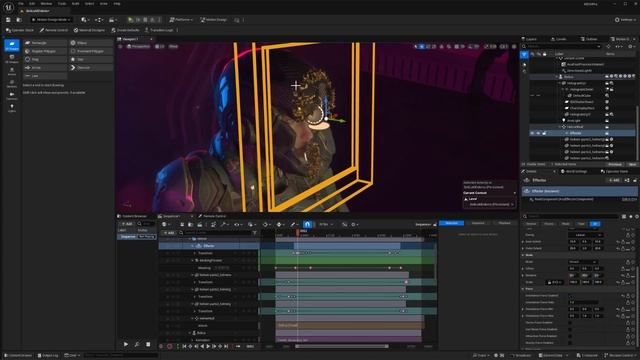640x360 pixels.
Task: Click the magnifier icon next to play at lower left
Action: [137, 344]
